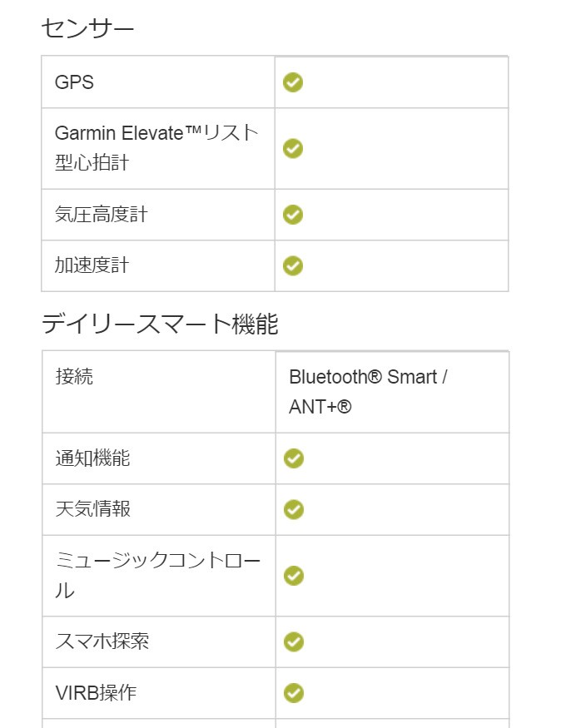Click the checkmark beside 天気情報
Viewport: 566px width, 728px height.
(294, 509)
